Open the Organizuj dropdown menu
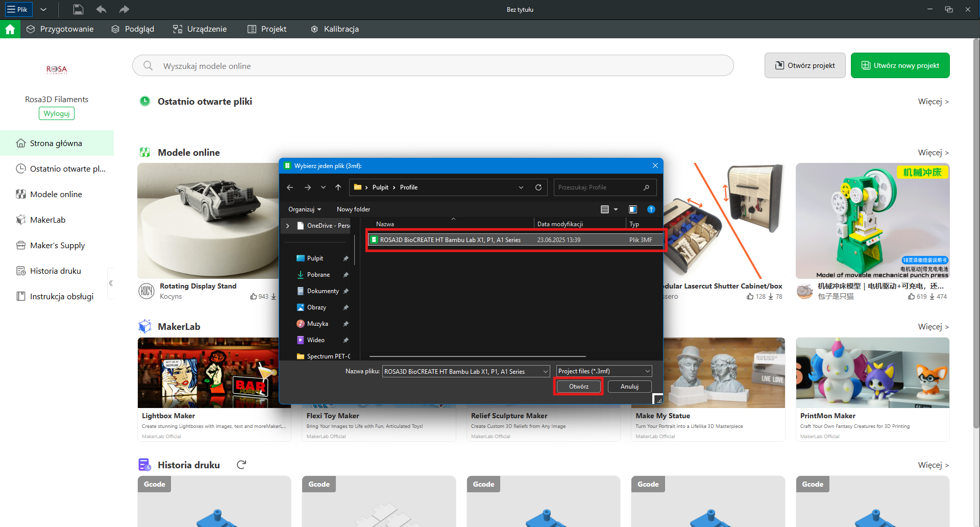The width and height of the screenshot is (980, 527). point(305,209)
